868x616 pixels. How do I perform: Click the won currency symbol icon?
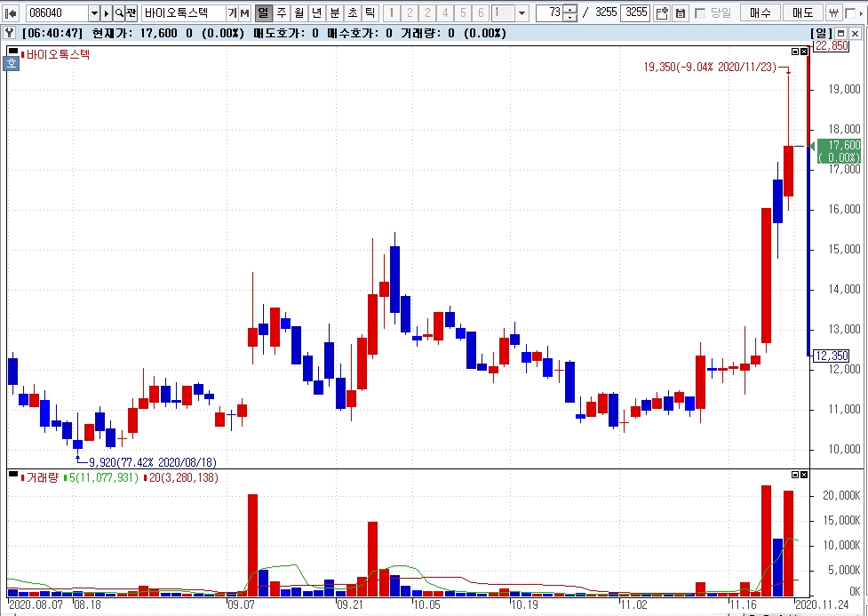tap(834, 13)
